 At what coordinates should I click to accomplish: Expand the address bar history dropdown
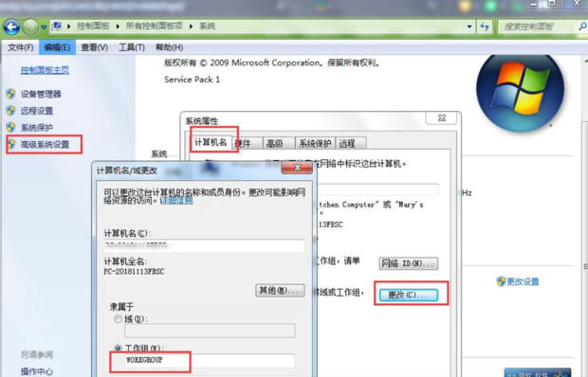(469, 27)
